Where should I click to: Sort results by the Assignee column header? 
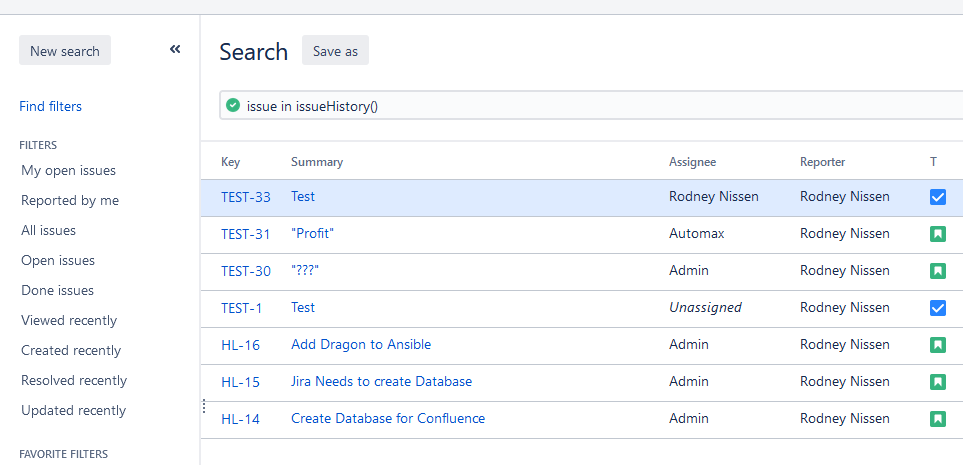click(x=692, y=162)
